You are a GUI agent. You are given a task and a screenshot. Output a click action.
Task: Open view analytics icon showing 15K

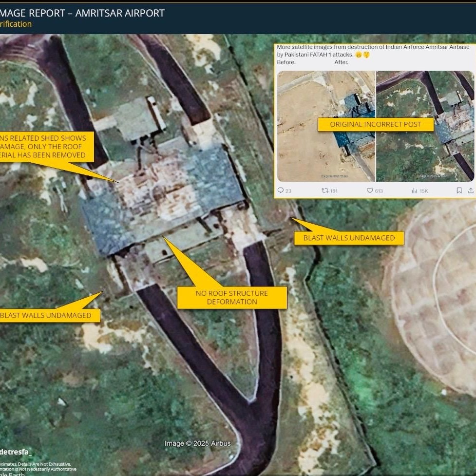tap(414, 190)
